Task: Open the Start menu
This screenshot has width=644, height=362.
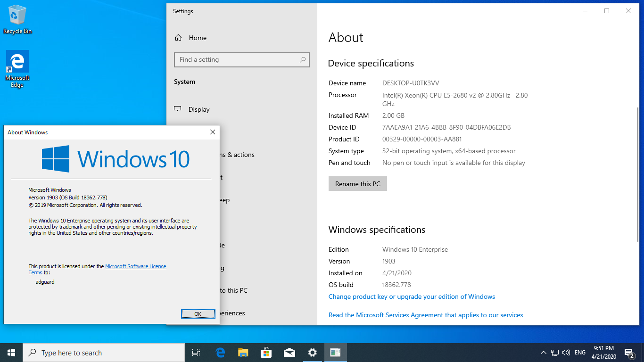Action: 11,353
